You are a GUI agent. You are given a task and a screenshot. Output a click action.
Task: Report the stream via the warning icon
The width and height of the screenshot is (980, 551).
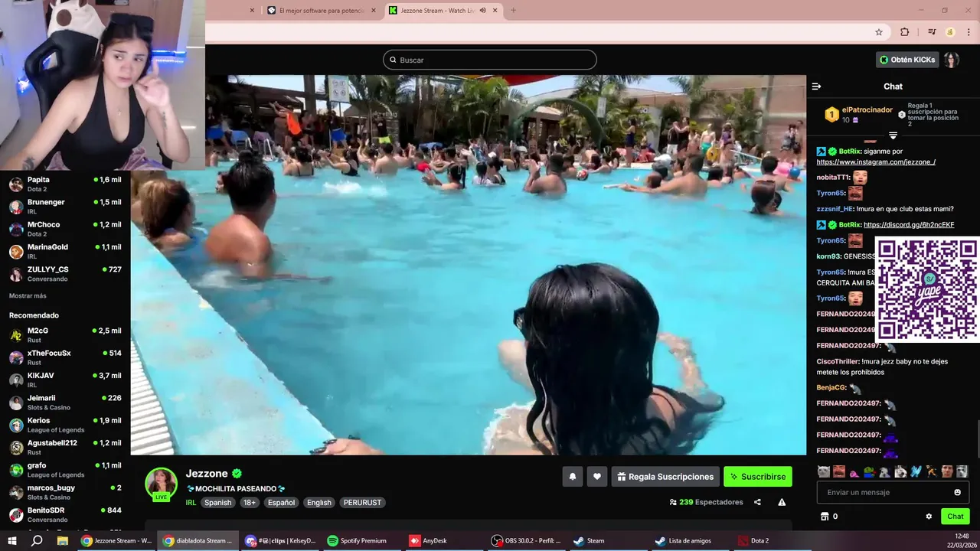[x=782, y=502]
